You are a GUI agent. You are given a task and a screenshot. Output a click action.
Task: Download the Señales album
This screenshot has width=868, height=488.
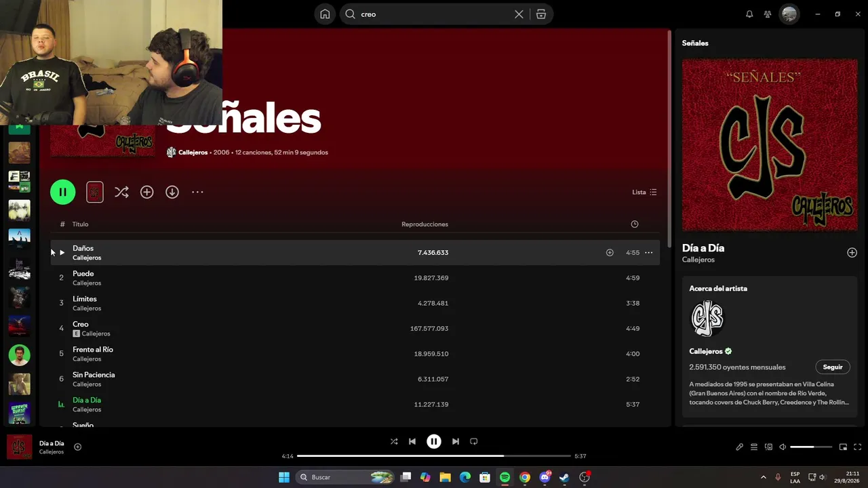point(172,192)
